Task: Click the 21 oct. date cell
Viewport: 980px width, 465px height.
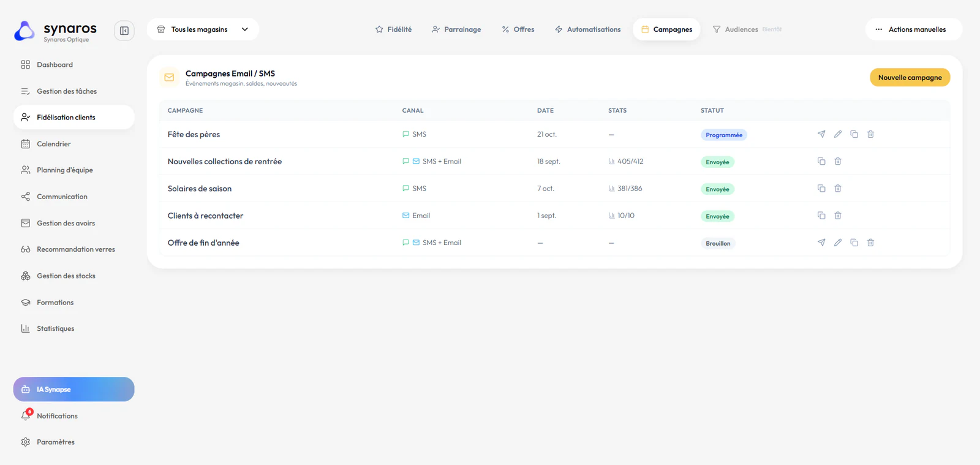Action: point(547,134)
